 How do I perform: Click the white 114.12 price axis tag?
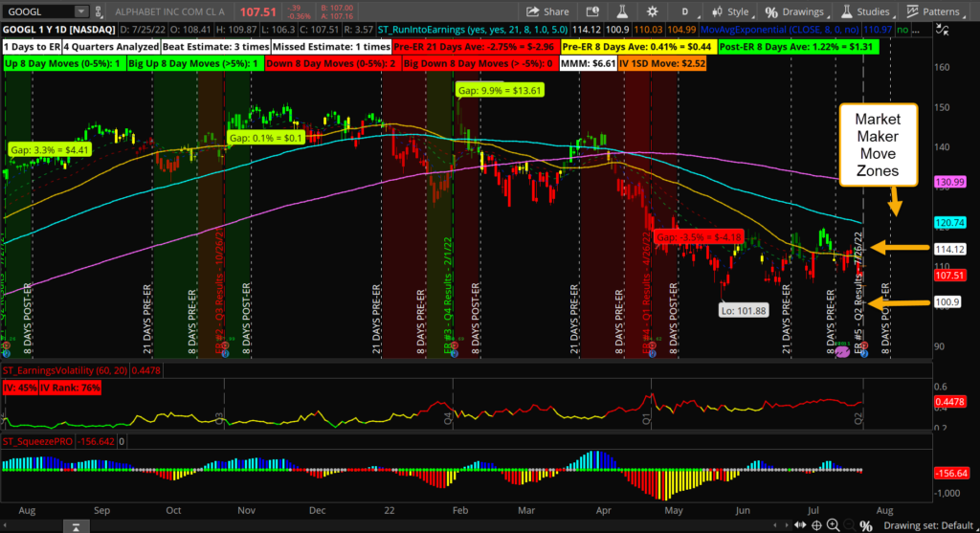click(x=949, y=250)
